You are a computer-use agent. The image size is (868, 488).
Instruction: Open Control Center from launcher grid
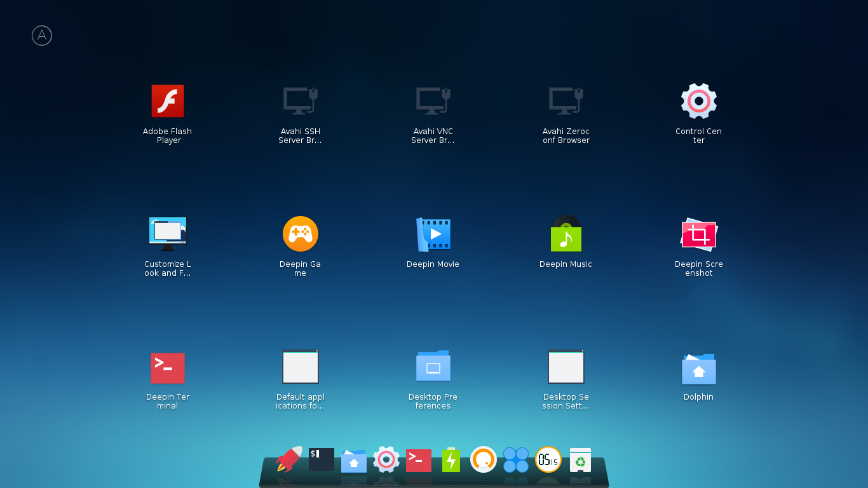point(699,101)
